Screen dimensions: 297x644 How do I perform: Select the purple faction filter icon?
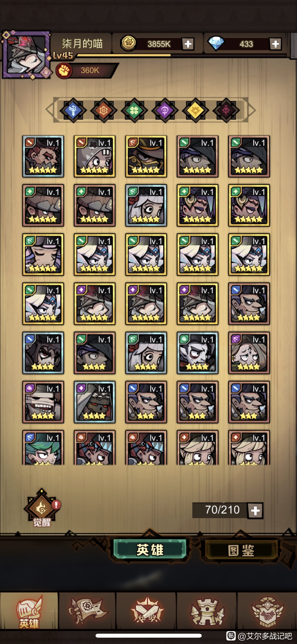coord(165,110)
